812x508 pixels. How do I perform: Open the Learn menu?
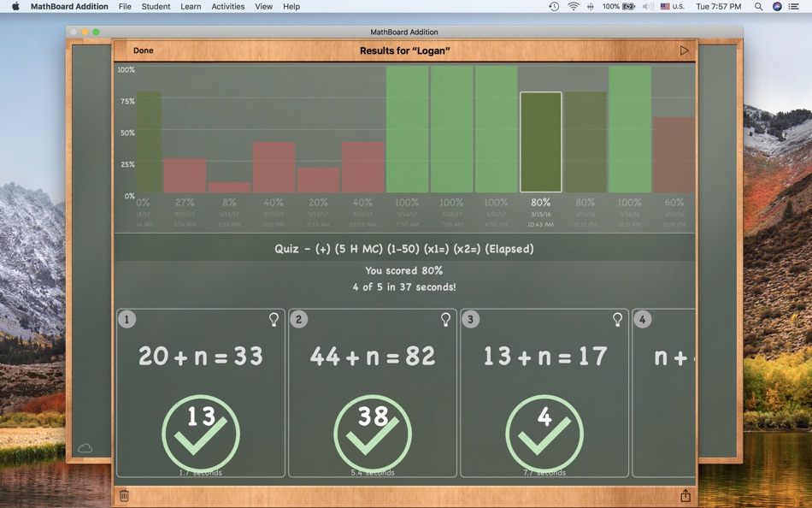click(191, 6)
